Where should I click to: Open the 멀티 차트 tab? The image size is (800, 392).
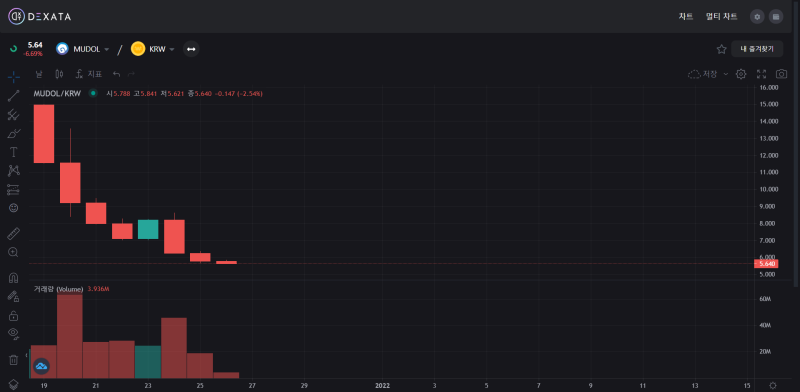tap(721, 16)
